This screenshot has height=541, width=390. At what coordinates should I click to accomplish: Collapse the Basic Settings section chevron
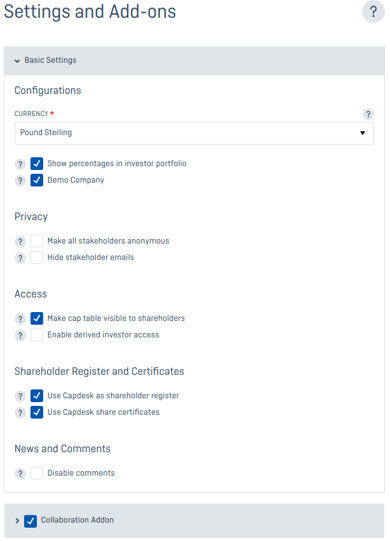(17, 61)
